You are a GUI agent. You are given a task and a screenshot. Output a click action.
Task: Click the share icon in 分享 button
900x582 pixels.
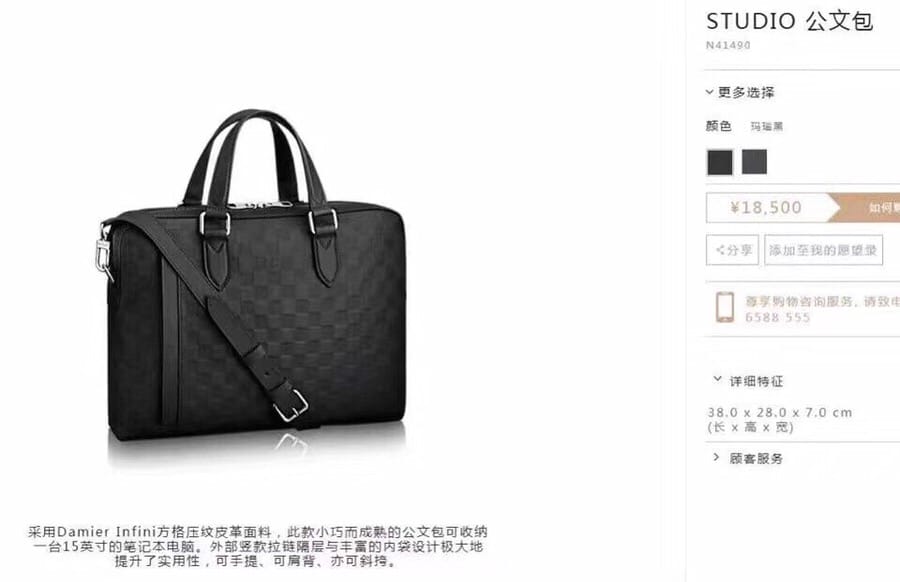(x=720, y=250)
